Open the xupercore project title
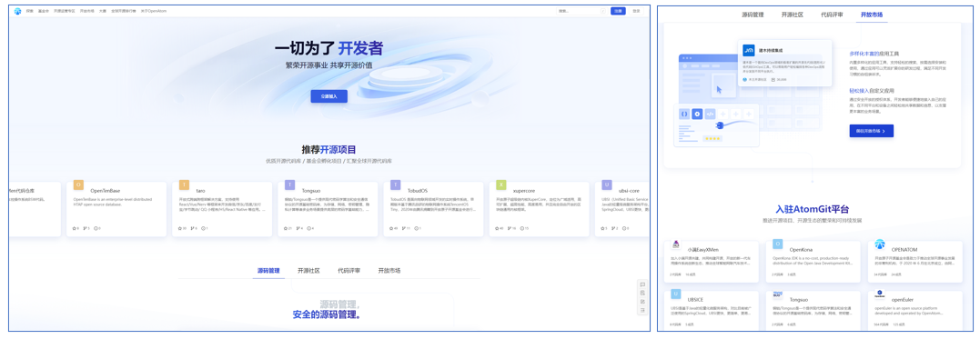 pos(524,191)
